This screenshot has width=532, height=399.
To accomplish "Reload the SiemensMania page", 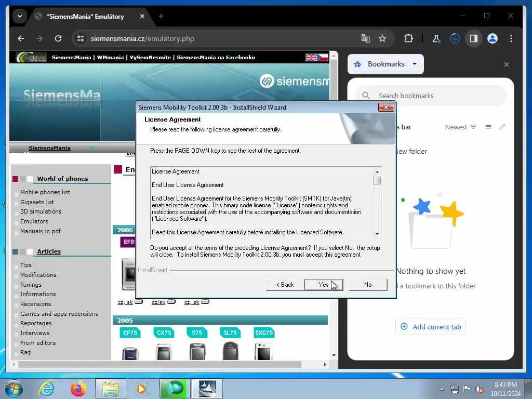I will (x=58, y=38).
